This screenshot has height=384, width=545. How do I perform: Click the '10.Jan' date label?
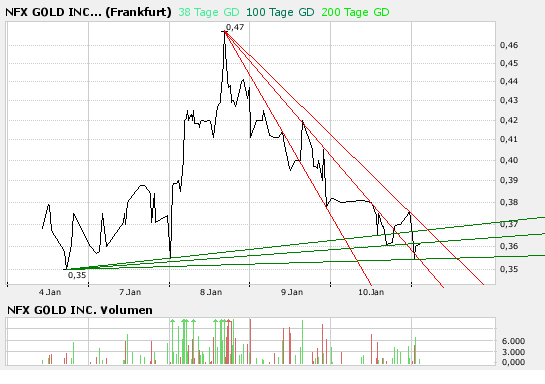[x=371, y=292]
